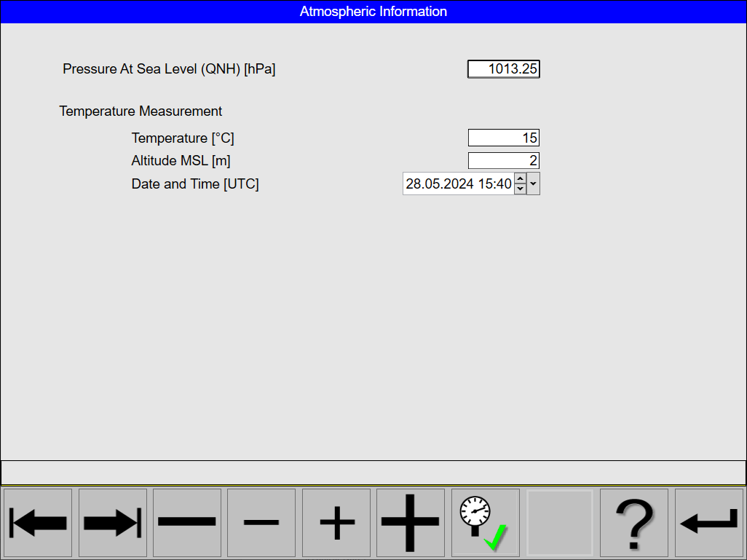Decrement the time with the down spinner
The image size is (747, 560).
520,188
